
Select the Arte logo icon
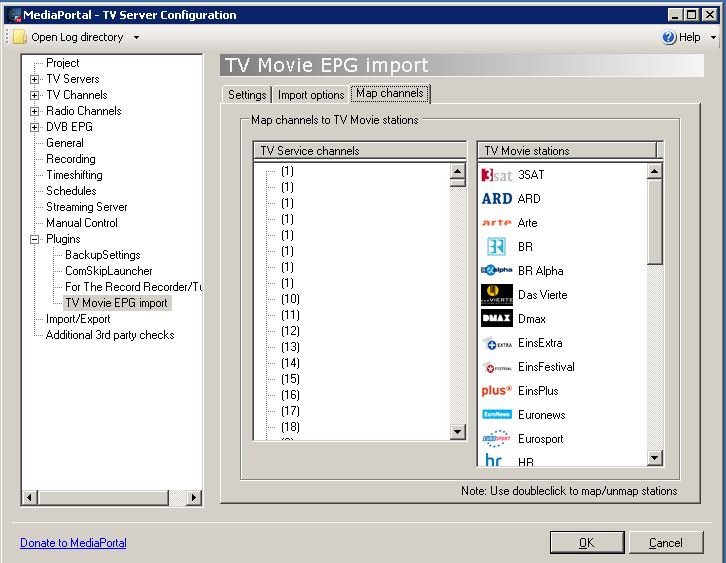(x=497, y=223)
